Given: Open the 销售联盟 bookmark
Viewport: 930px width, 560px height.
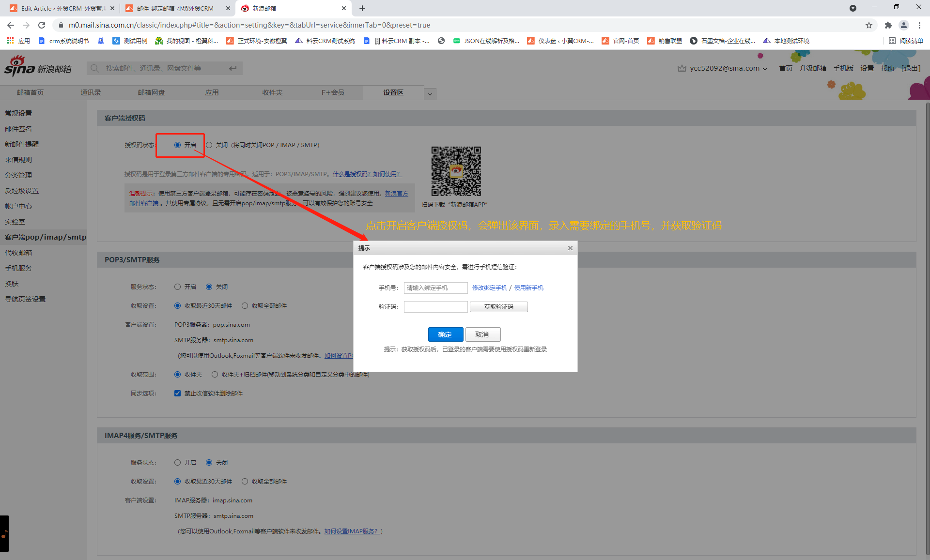Looking at the screenshot, I should point(665,41).
